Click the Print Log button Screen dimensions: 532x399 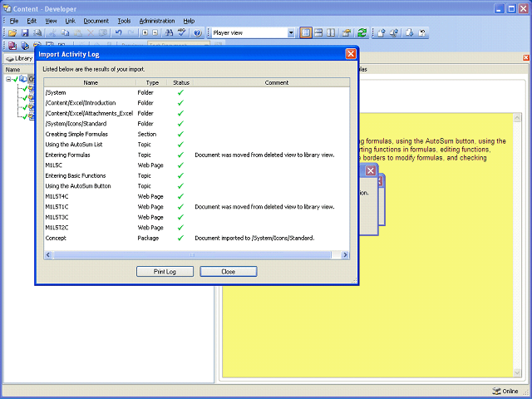[x=165, y=272]
